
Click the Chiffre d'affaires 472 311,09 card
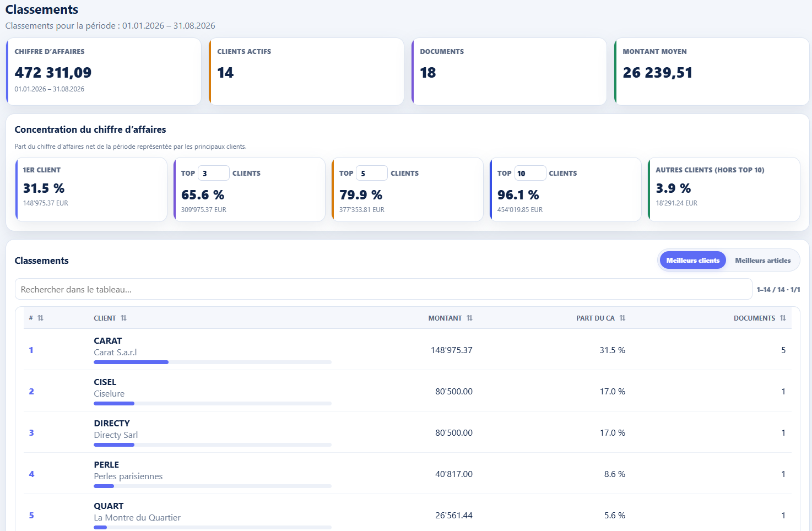click(x=104, y=72)
